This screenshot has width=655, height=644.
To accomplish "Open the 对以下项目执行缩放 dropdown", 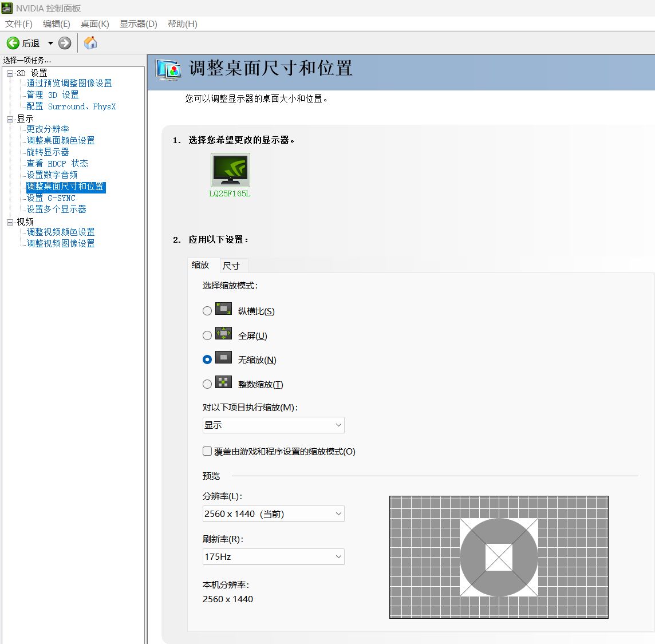I will tap(274, 425).
